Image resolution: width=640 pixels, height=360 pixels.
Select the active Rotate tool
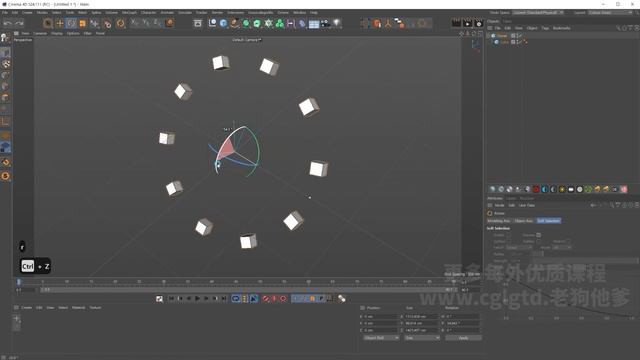point(71,24)
